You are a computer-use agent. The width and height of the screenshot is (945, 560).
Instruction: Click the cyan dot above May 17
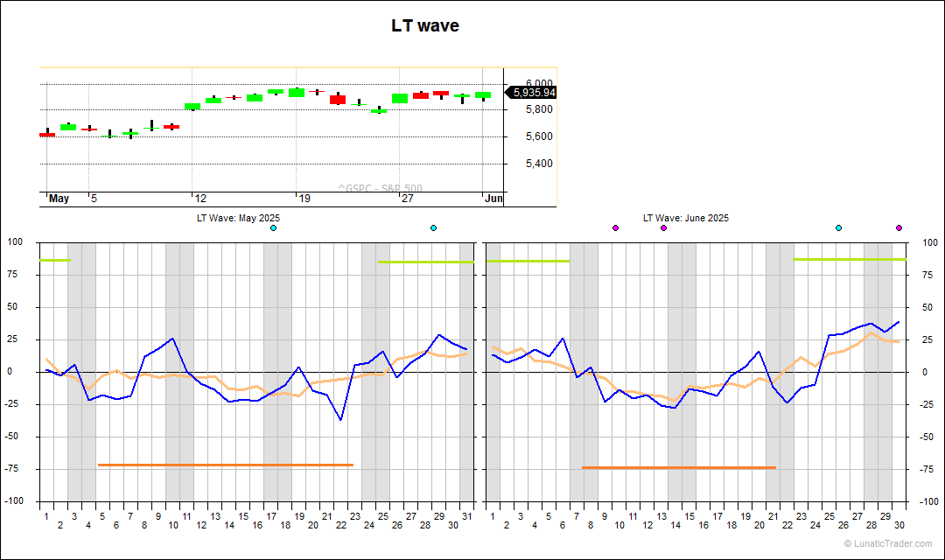point(273,227)
